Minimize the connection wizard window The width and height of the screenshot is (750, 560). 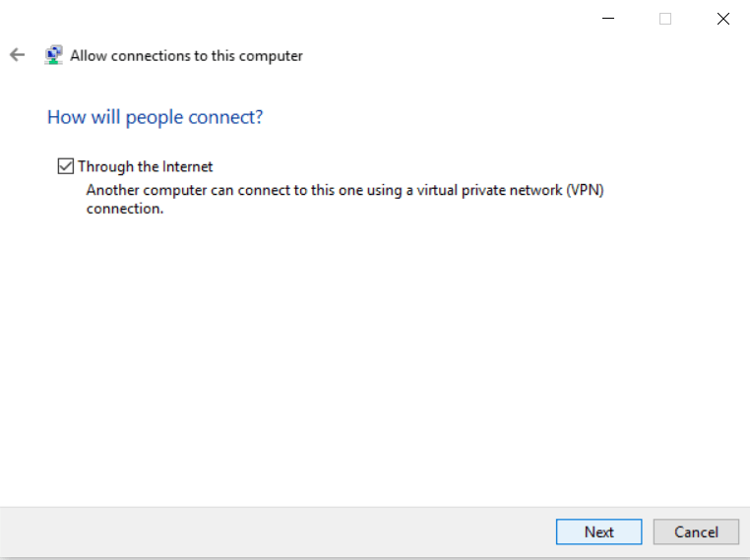point(607,19)
